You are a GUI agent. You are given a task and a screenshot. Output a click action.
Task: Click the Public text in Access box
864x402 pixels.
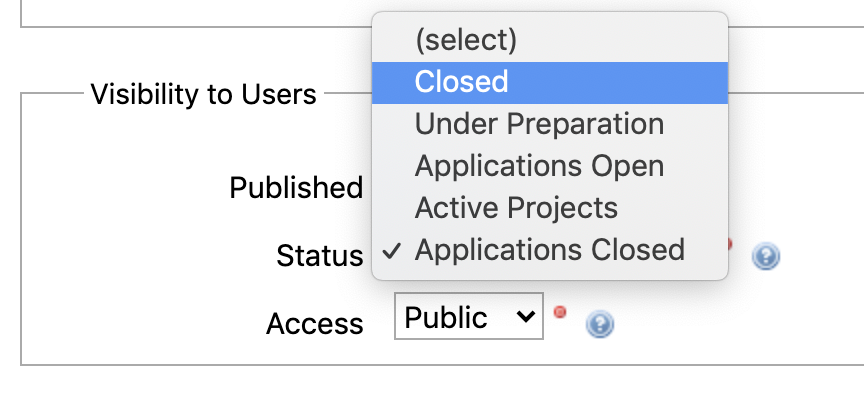[446, 317]
